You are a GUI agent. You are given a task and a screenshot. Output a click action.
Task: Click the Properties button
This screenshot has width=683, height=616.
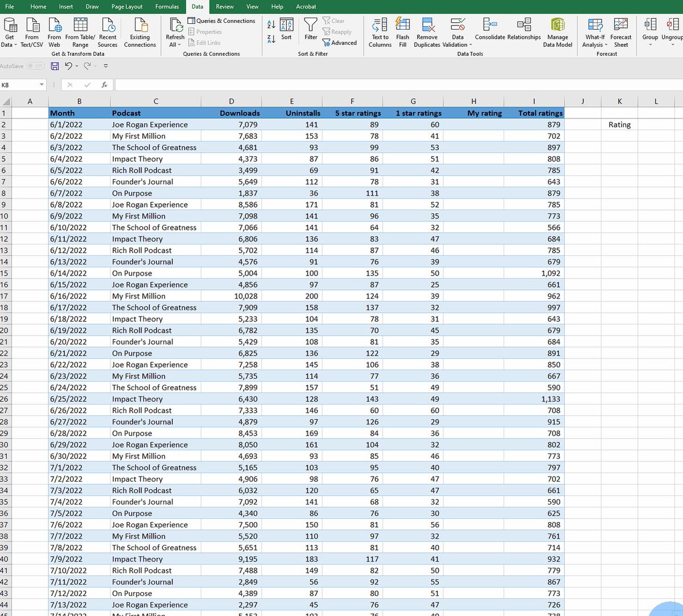(x=205, y=32)
